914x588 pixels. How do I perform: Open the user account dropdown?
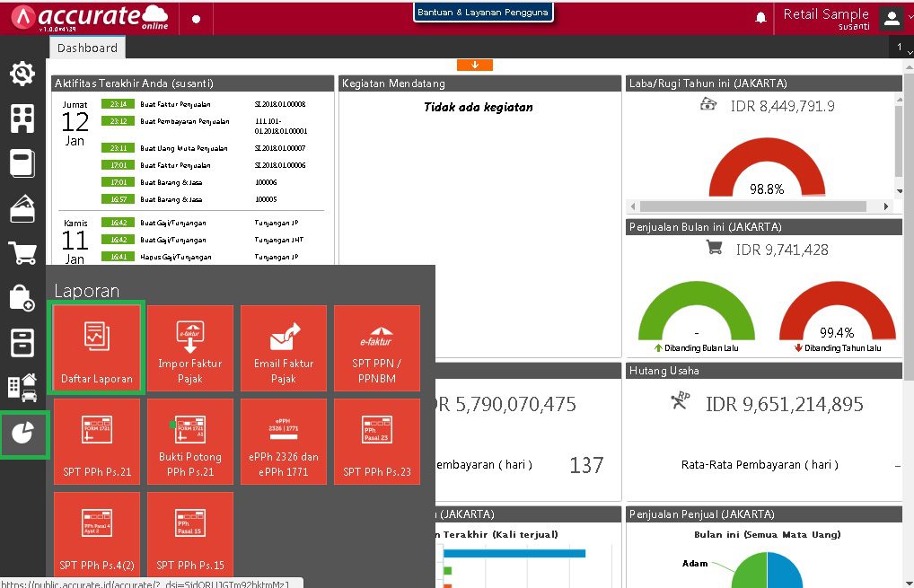(x=892, y=17)
